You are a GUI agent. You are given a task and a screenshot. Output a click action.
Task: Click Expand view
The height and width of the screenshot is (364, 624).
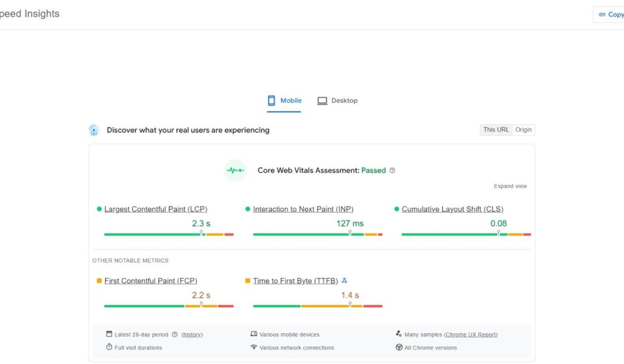pyautogui.click(x=510, y=186)
